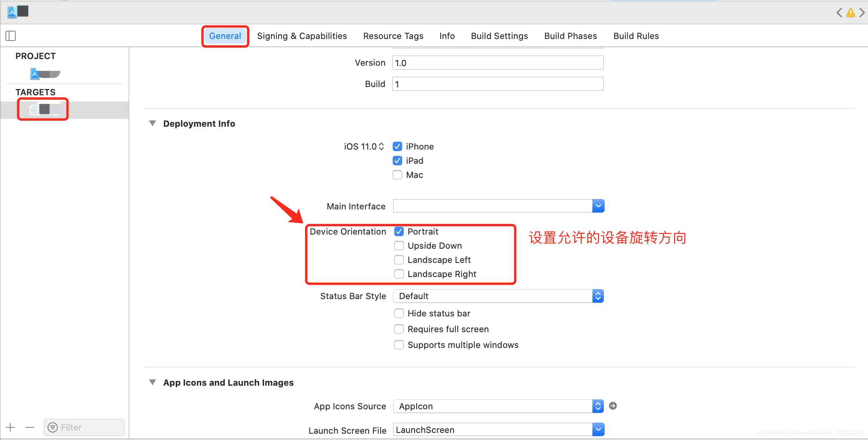Viewport: 868px width, 440px height.
Task: Click the minus remove target icon
Action: [x=30, y=427]
